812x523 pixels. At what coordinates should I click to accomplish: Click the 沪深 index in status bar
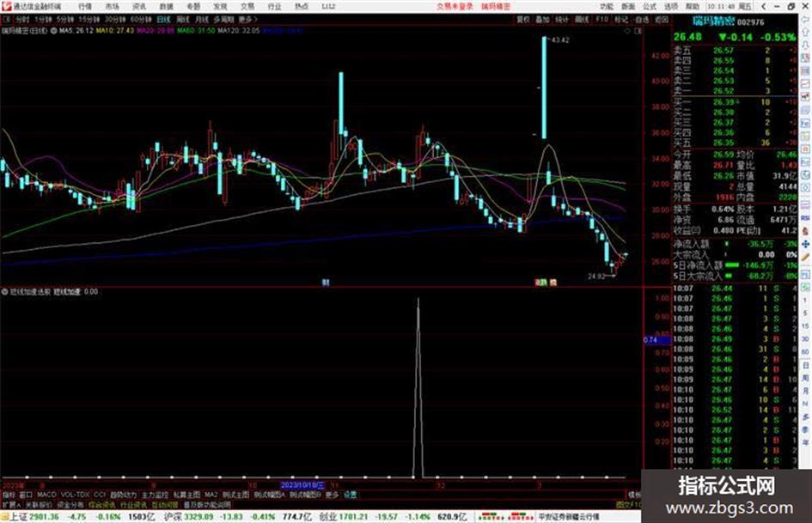click(x=172, y=517)
